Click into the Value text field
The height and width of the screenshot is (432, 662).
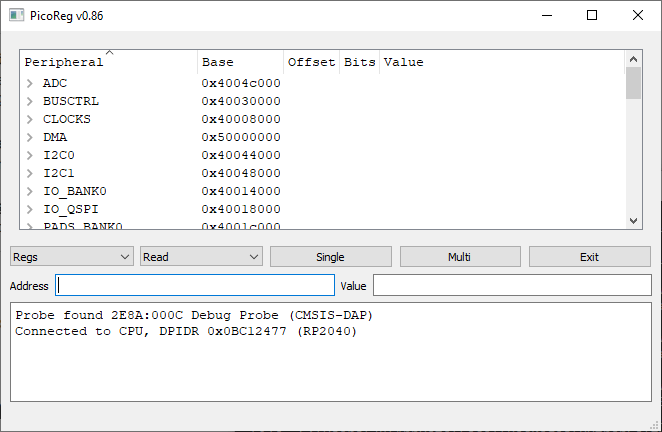(x=511, y=286)
